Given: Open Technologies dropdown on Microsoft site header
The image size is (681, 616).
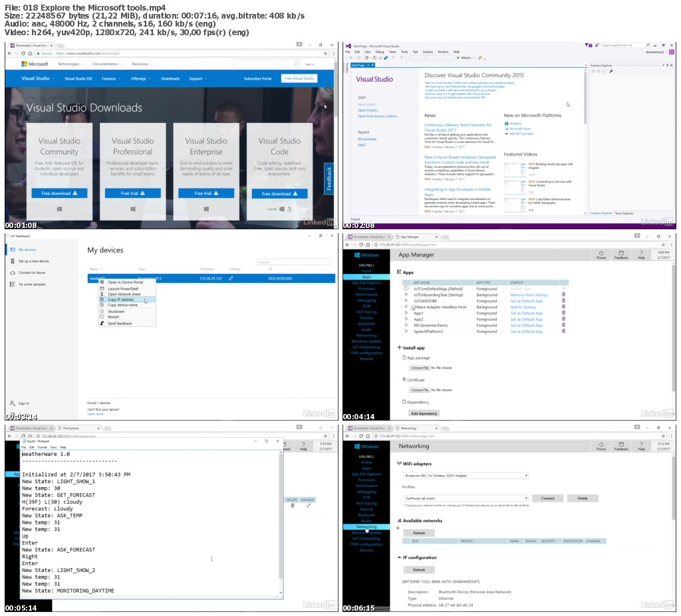Looking at the screenshot, I should coord(69,64).
